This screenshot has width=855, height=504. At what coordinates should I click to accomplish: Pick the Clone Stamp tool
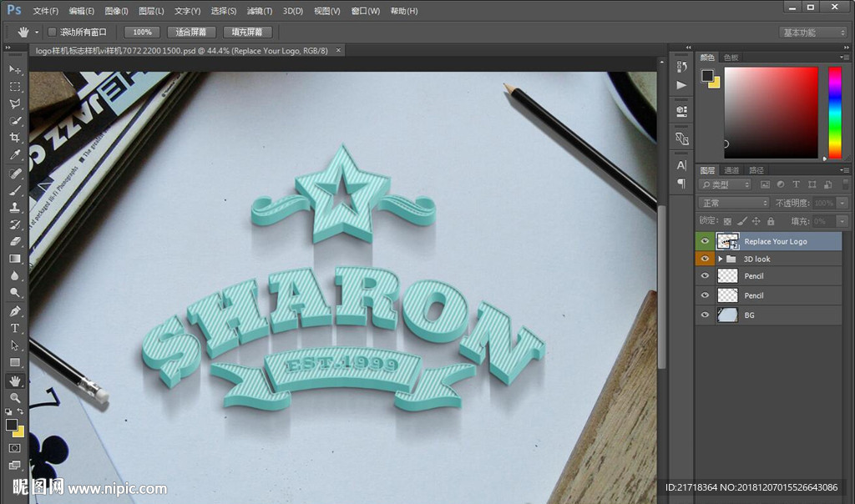15,207
